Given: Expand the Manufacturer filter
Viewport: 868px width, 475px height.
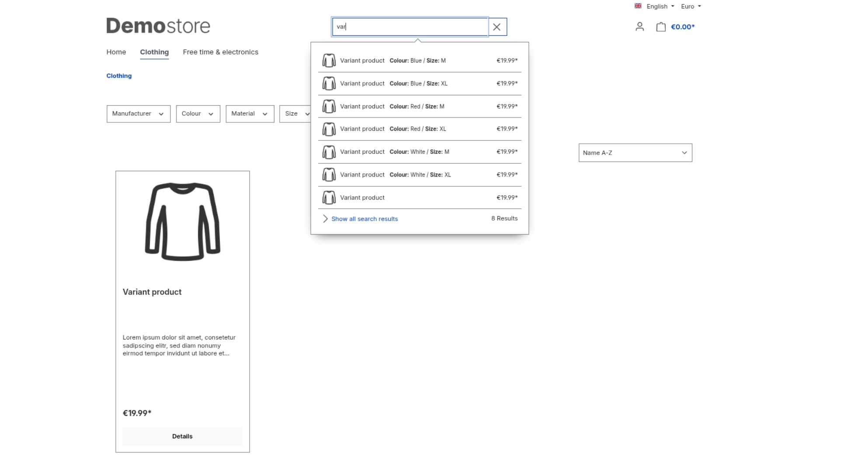Looking at the screenshot, I should (139, 114).
